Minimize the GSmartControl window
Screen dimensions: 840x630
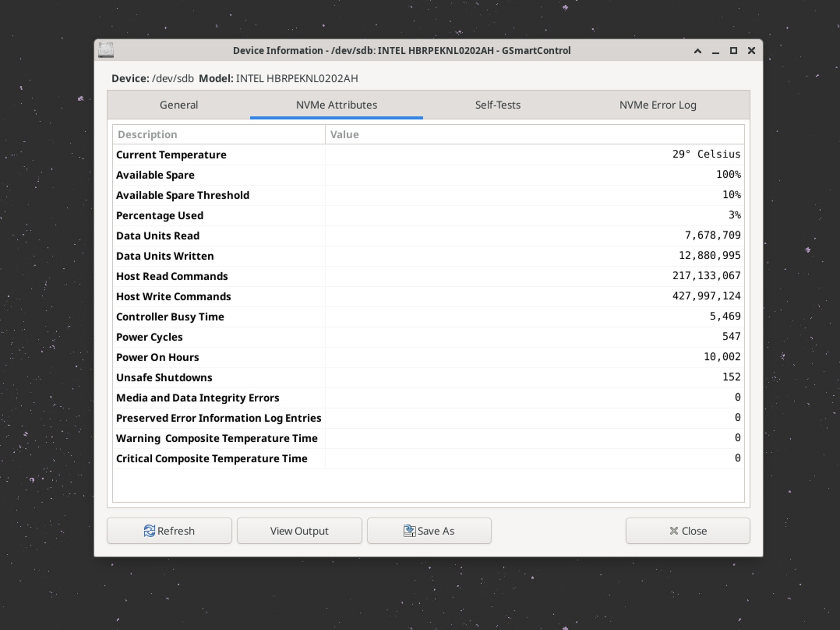click(x=715, y=51)
